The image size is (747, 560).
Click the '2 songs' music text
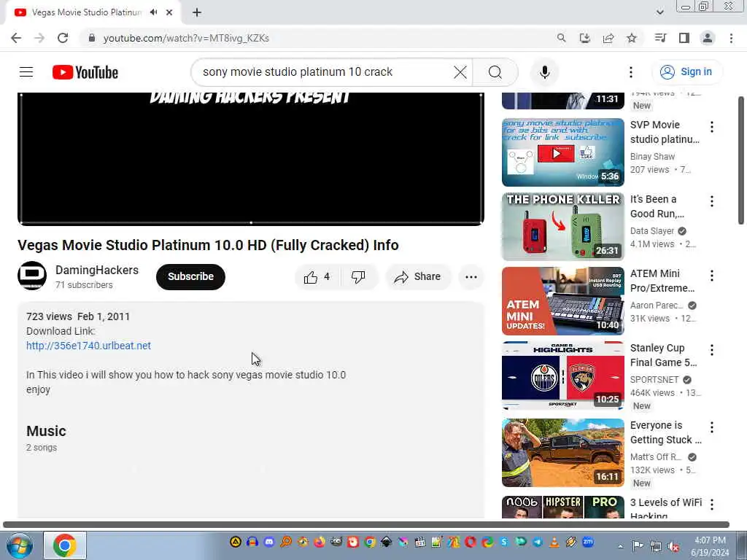(42, 448)
